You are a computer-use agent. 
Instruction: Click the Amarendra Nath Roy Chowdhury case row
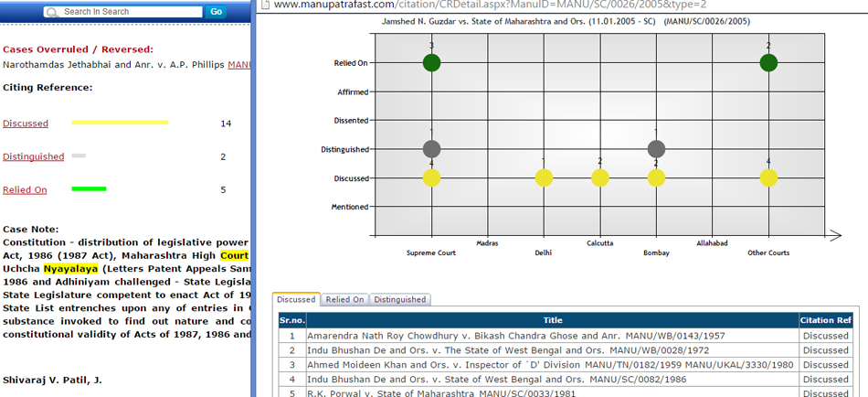[566, 336]
